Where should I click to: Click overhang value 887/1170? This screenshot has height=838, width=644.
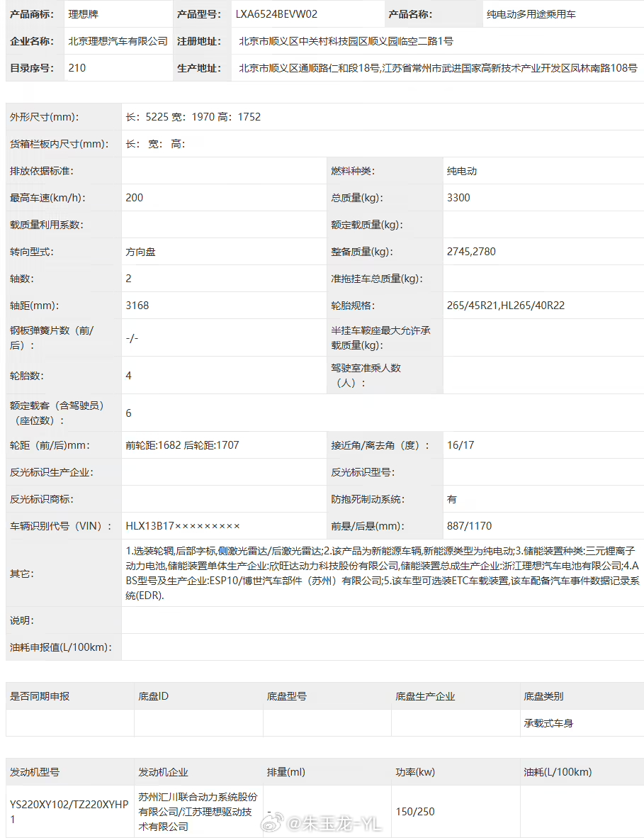[x=470, y=526]
